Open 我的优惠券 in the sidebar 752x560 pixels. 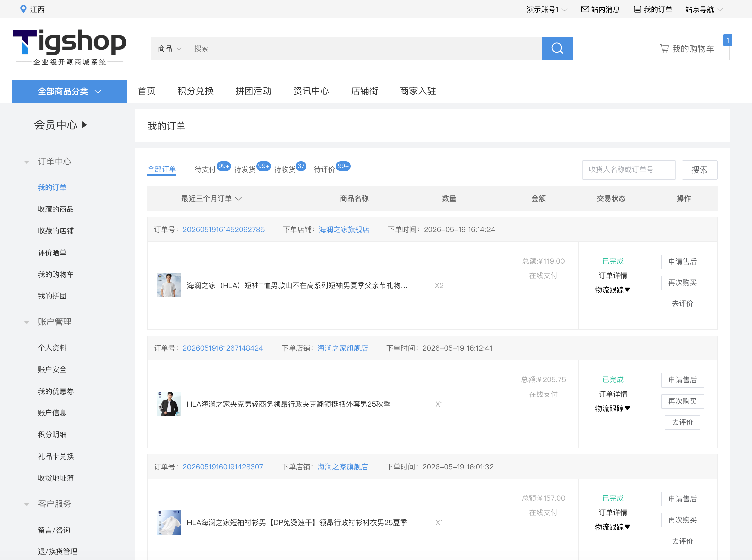click(x=56, y=391)
